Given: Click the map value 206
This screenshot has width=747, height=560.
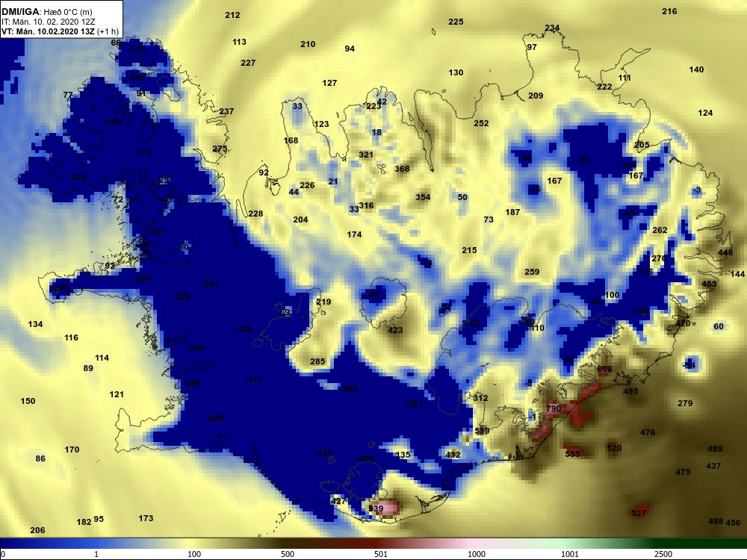Looking at the screenshot, I should 37,530.
